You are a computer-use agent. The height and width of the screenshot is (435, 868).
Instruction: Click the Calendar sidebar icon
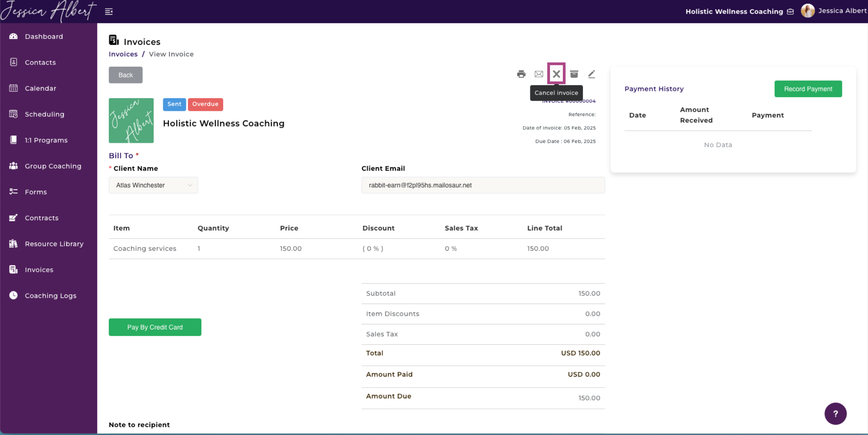click(x=13, y=88)
